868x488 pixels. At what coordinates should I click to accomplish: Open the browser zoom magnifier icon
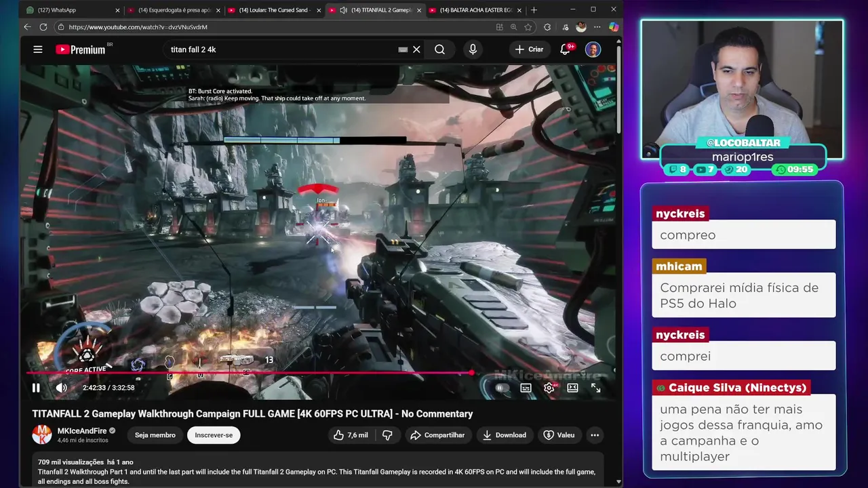click(513, 27)
